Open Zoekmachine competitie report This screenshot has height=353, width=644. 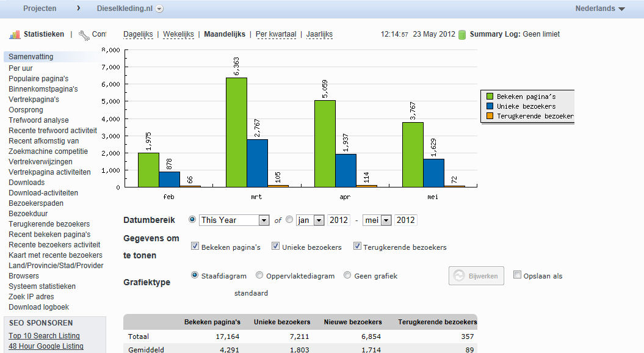48,151
